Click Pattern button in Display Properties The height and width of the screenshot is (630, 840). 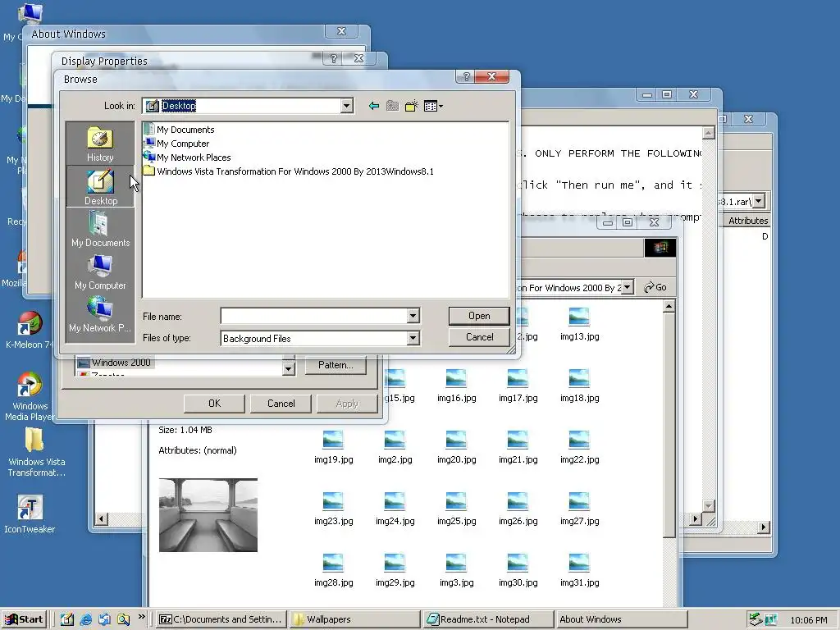click(x=336, y=365)
